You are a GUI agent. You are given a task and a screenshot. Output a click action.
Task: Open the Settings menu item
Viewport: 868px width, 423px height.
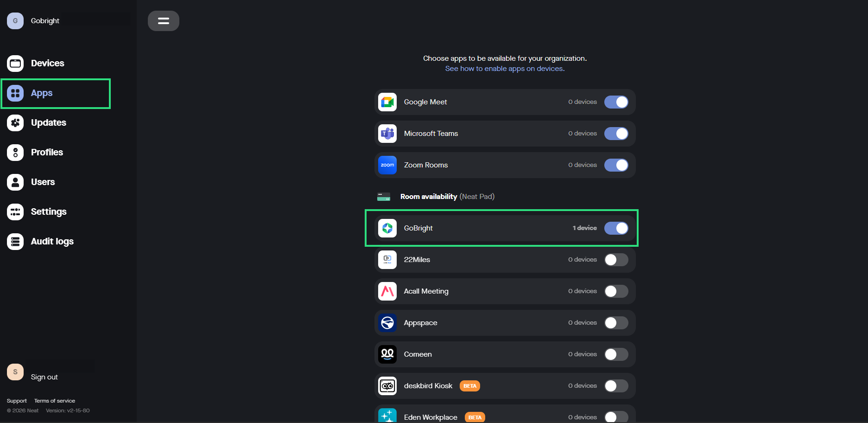click(49, 212)
